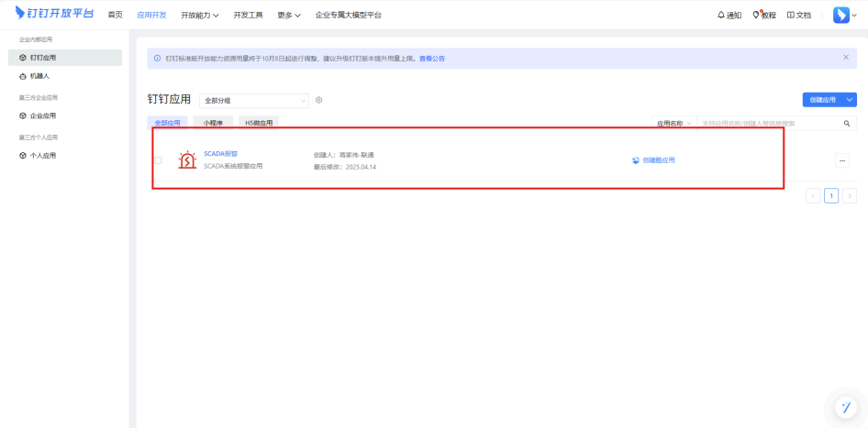Screen dimensions: 868x428
Task: Click the SCADA报警 alarm app icon
Action: coord(187,159)
